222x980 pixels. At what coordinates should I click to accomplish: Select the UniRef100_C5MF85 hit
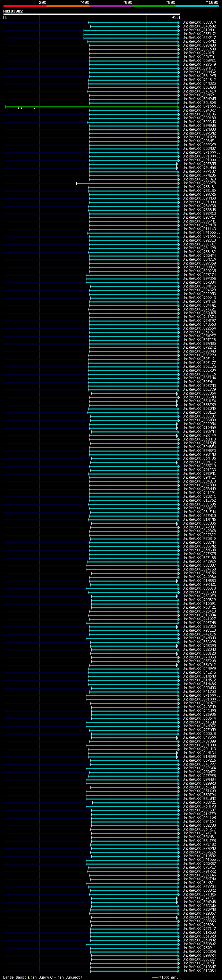click(x=199, y=459)
